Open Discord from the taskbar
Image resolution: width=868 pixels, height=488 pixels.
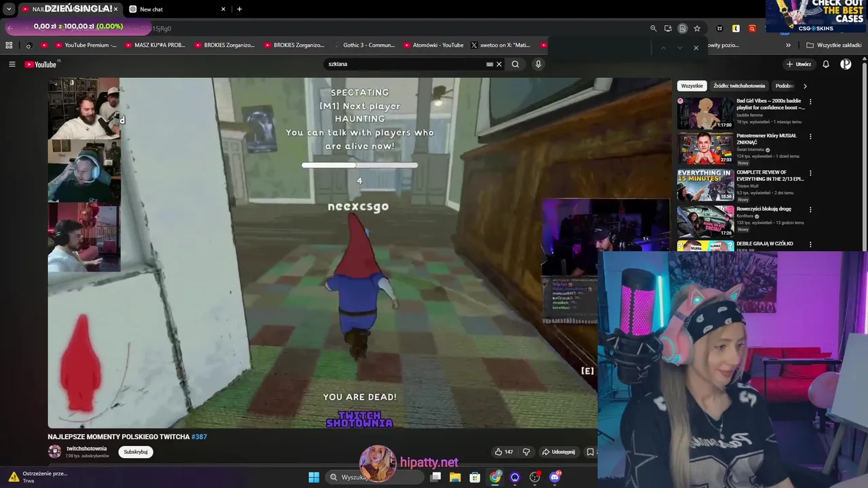(555, 477)
